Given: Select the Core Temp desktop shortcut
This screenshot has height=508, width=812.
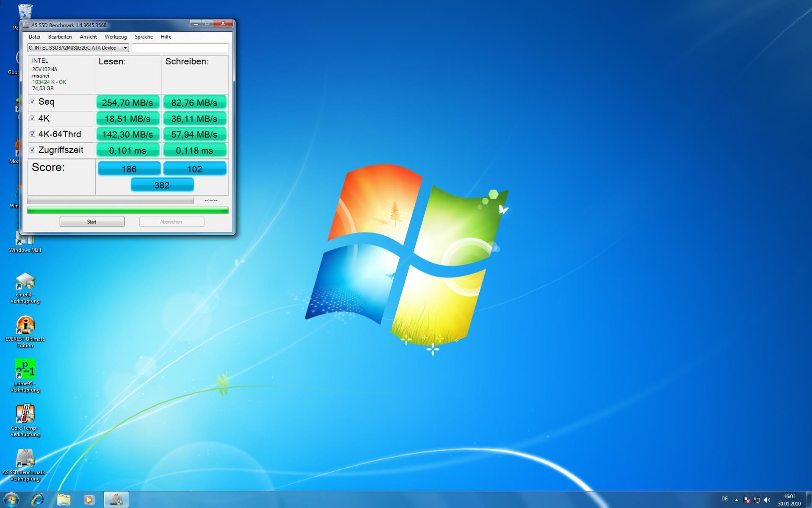Looking at the screenshot, I should [x=25, y=421].
